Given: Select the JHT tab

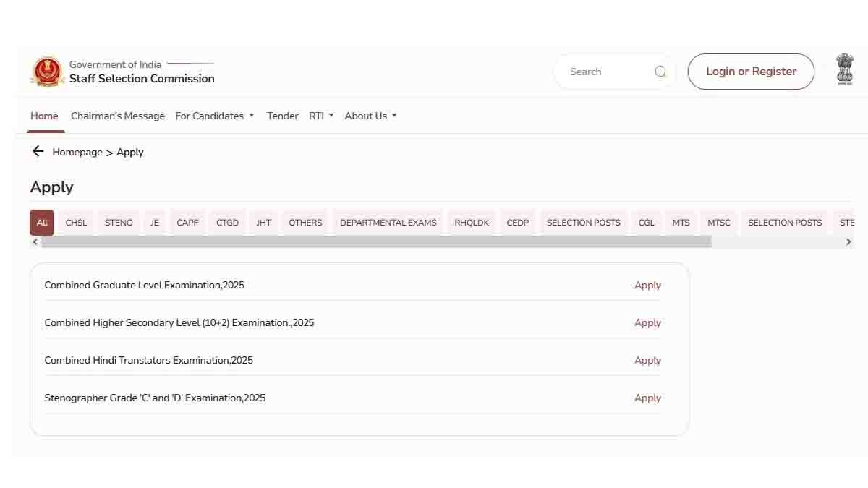Looking at the screenshot, I should (263, 223).
